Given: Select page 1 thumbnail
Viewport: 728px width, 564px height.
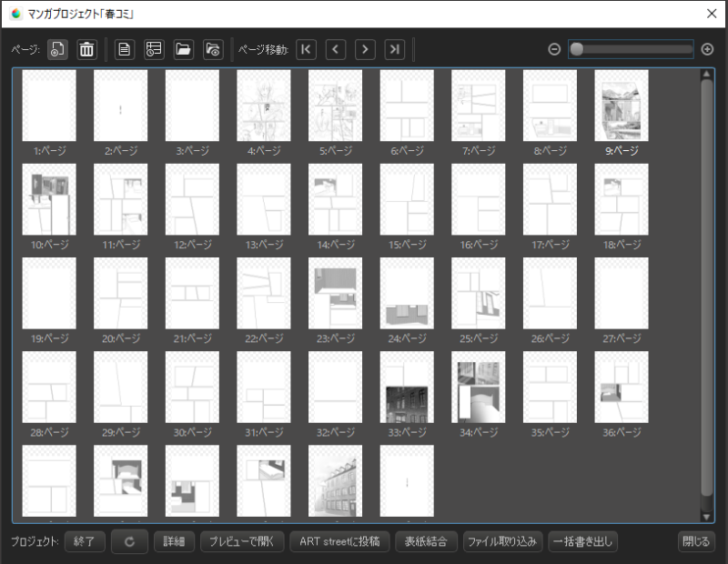Looking at the screenshot, I should coord(49,106).
